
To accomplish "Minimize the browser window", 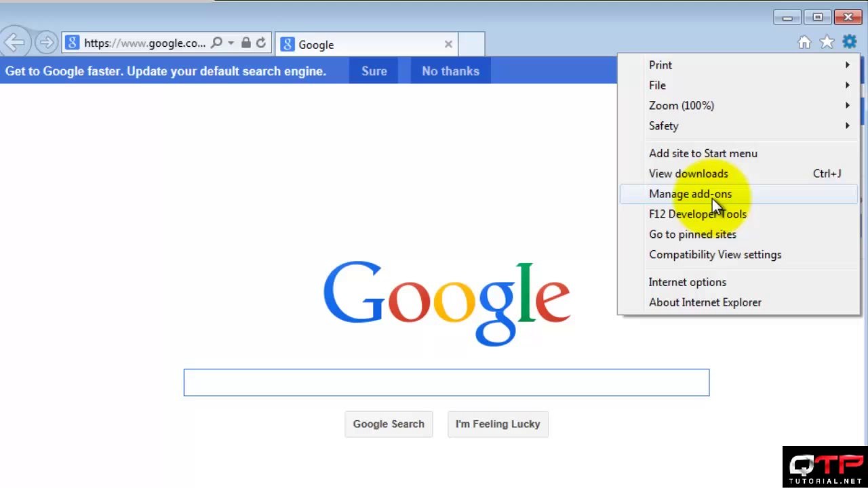I will click(x=787, y=18).
